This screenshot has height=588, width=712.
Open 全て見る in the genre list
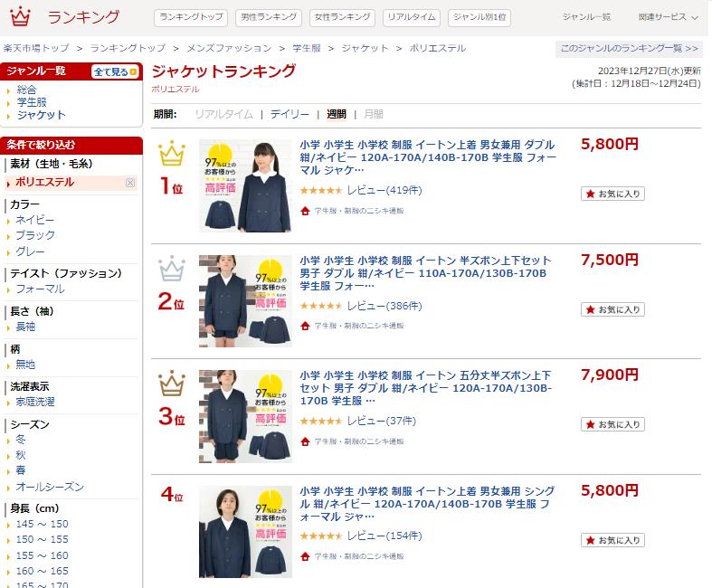point(115,71)
